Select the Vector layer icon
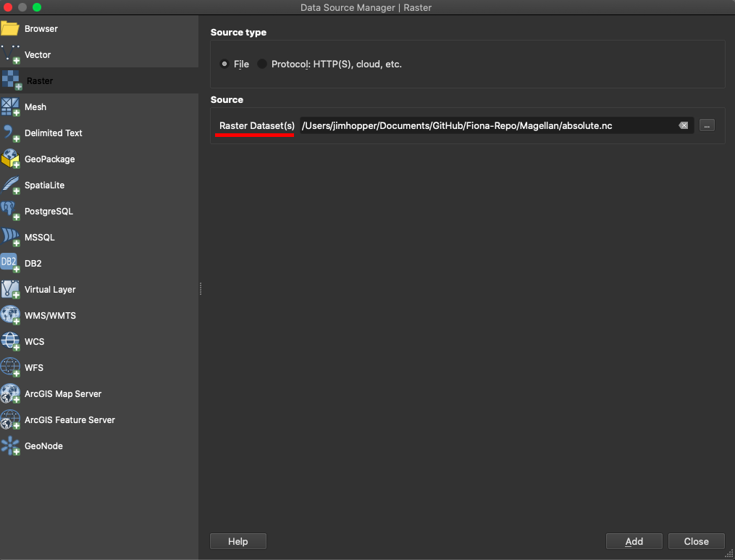The image size is (735, 560). click(x=11, y=55)
